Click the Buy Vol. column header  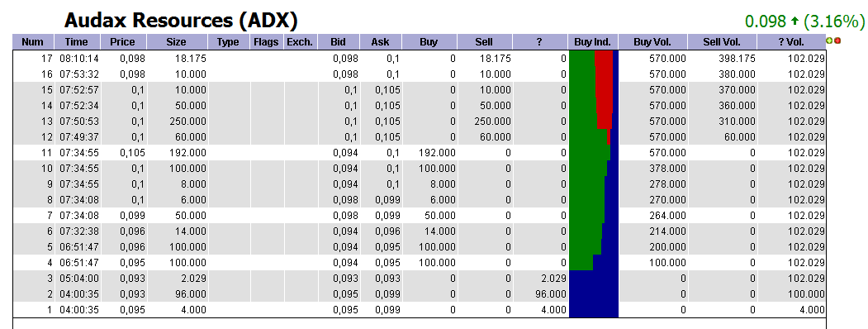pos(652,42)
